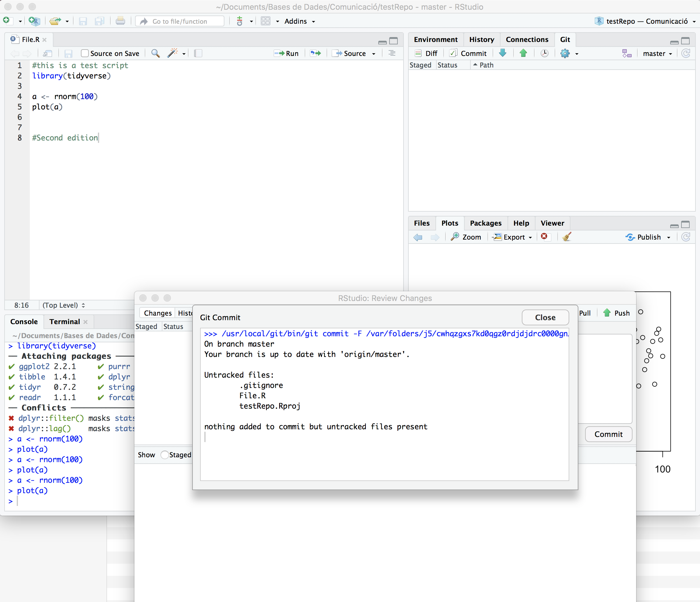The image size is (700, 602).
Task: Open the Packages tab
Action: (486, 223)
